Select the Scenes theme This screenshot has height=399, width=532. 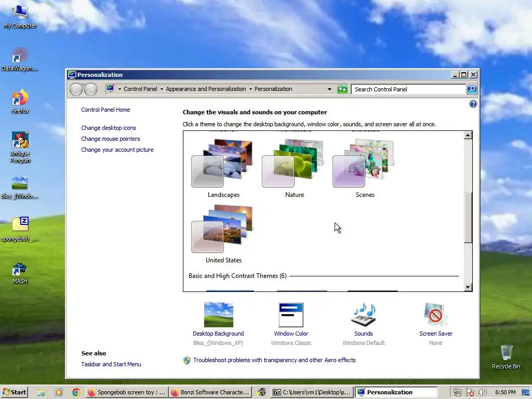pyautogui.click(x=365, y=169)
